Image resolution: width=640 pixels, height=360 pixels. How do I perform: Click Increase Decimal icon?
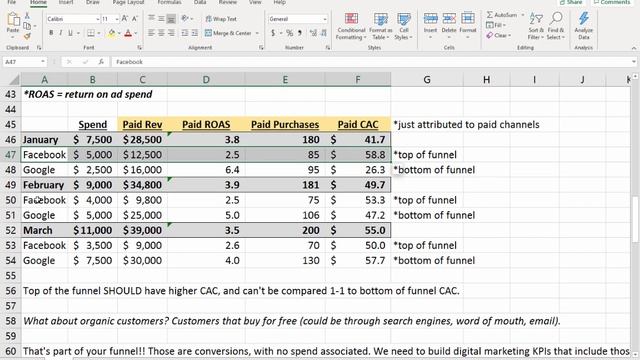point(313,33)
